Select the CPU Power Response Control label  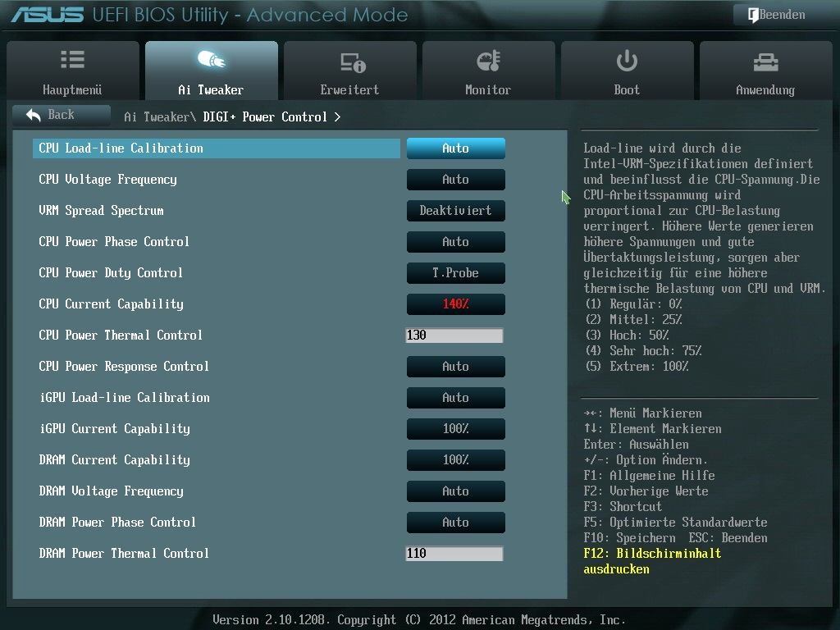(124, 367)
